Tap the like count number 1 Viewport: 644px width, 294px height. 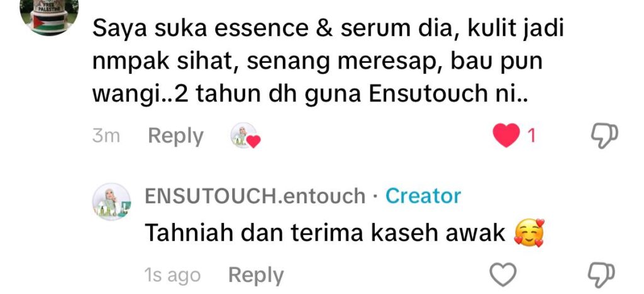click(531, 136)
